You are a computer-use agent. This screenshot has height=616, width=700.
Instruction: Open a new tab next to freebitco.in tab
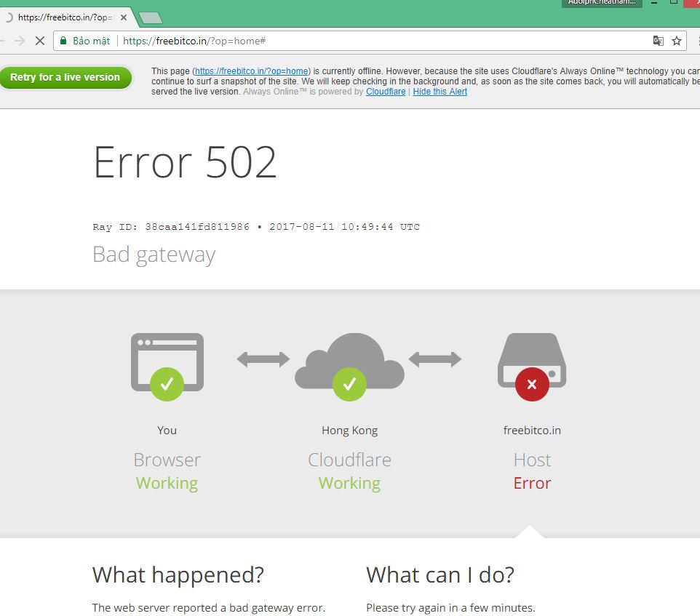coord(151,18)
